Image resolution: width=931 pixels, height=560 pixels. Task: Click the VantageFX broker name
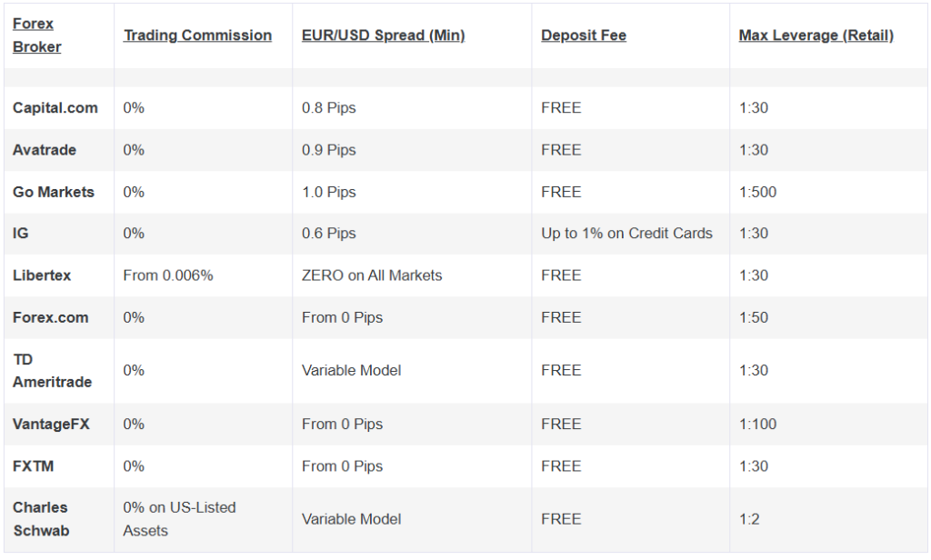click(51, 424)
